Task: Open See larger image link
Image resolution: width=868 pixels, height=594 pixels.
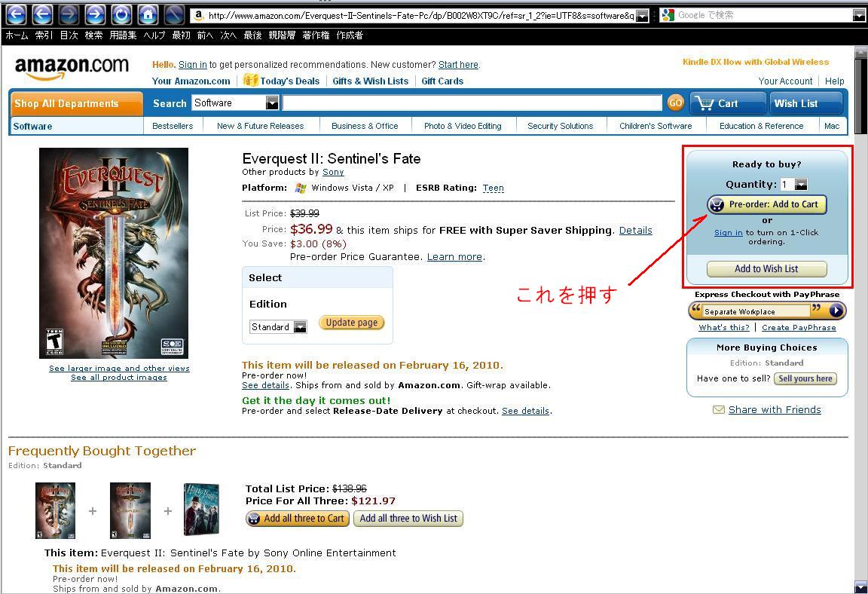Action: point(119,368)
